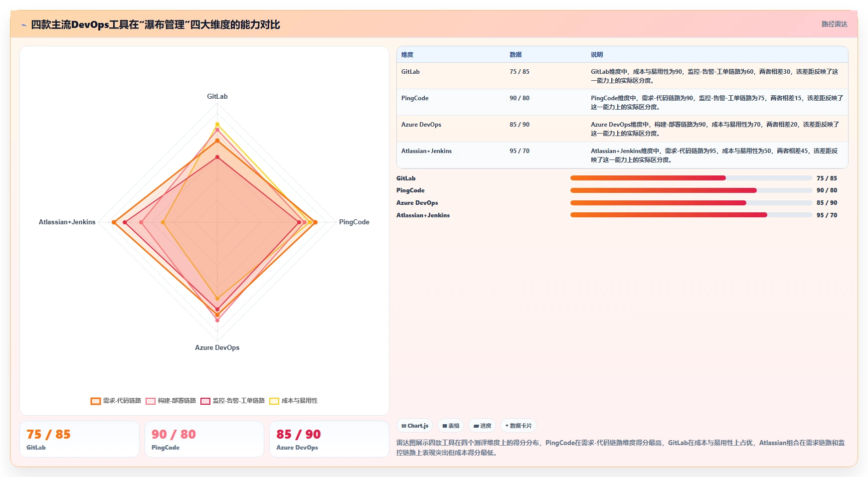Select the PingCode progress bar
This screenshot has height=477, width=868.
pos(691,190)
